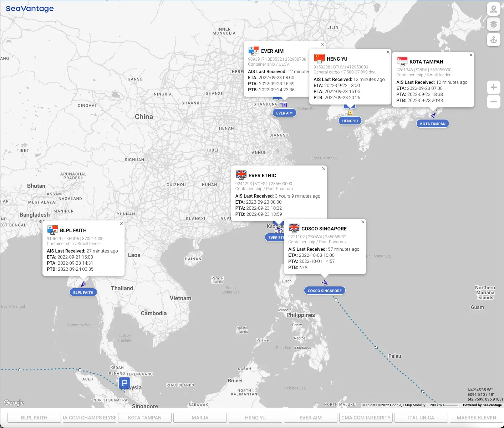Click the China flag in HENG YU popup
This screenshot has width=504, height=428.
point(319,58)
